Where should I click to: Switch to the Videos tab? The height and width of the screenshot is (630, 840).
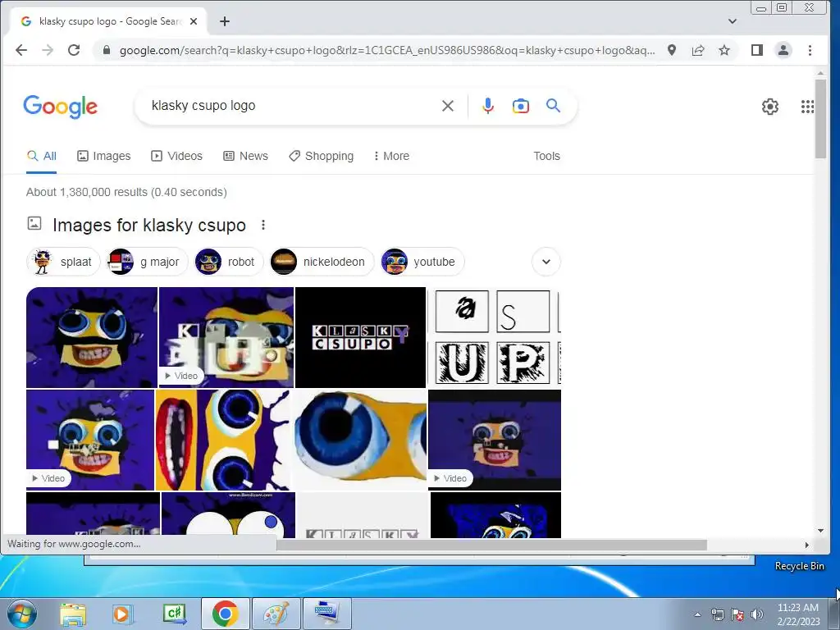pyautogui.click(x=177, y=156)
